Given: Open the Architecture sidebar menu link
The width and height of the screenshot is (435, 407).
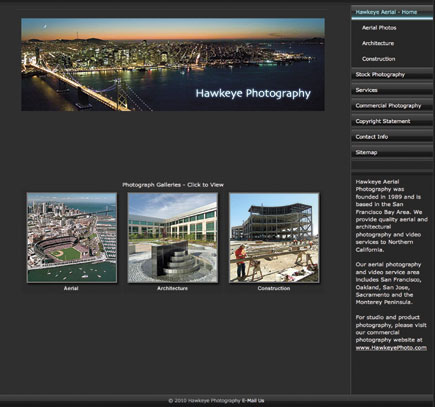Looking at the screenshot, I should 378,43.
